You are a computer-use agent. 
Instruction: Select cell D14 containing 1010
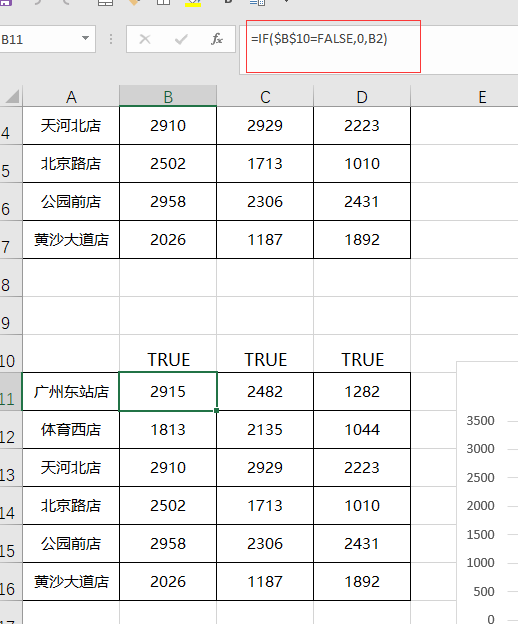click(x=362, y=506)
